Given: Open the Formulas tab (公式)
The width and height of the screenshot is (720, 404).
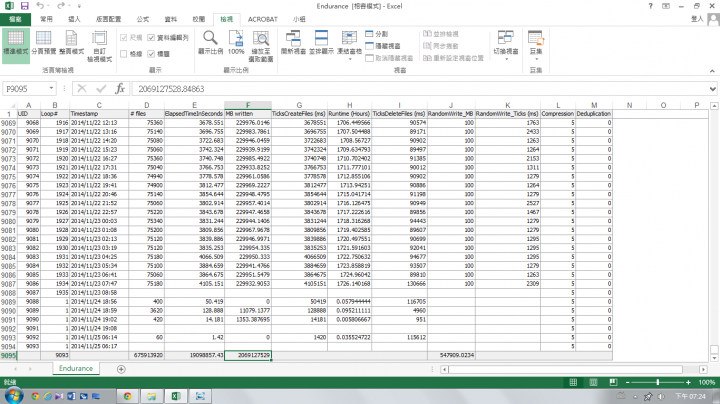Looking at the screenshot, I should (x=143, y=19).
